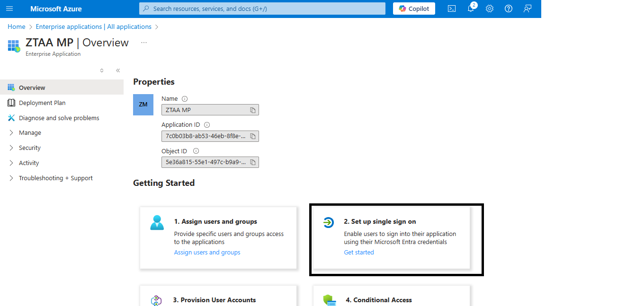Image resolution: width=644 pixels, height=306 pixels.
Task: Click the Manage sidebar label
Action: (x=30, y=133)
